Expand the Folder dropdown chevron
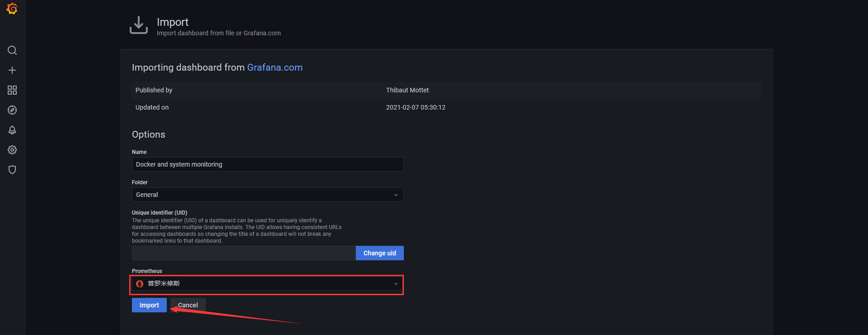The height and width of the screenshot is (335, 868). [x=396, y=195]
